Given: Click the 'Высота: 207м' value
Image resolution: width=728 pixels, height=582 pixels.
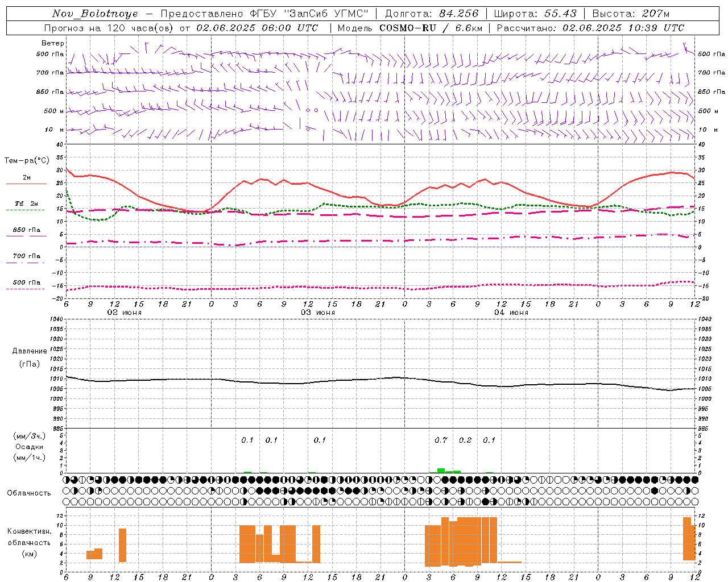Looking at the screenshot, I should point(631,14).
